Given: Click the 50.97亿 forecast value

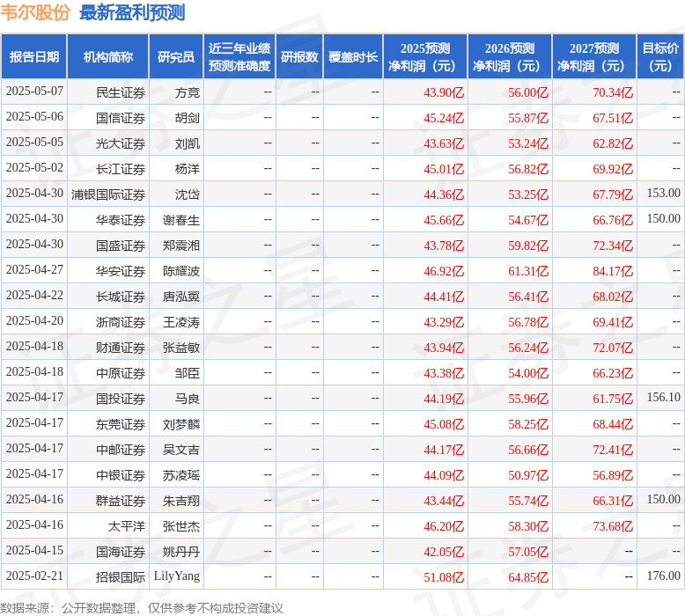Looking at the screenshot, I should [528, 475].
